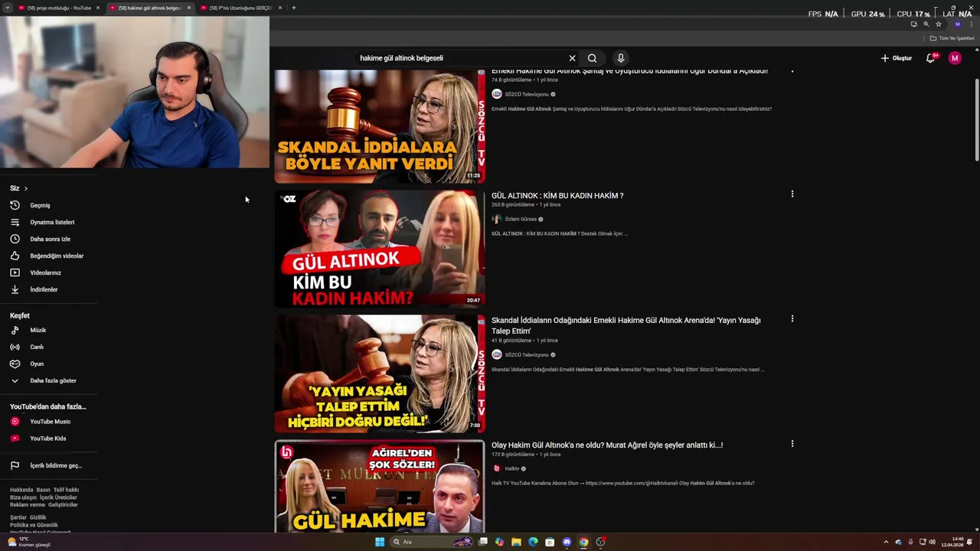980x551 pixels.
Task: Open options menu for Murat Ağırel video
Action: [x=792, y=444]
